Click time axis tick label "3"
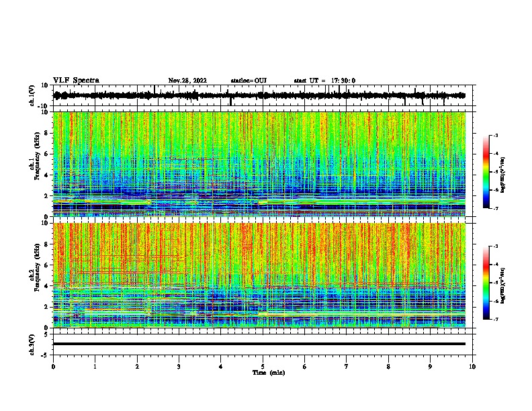 click(179, 367)
